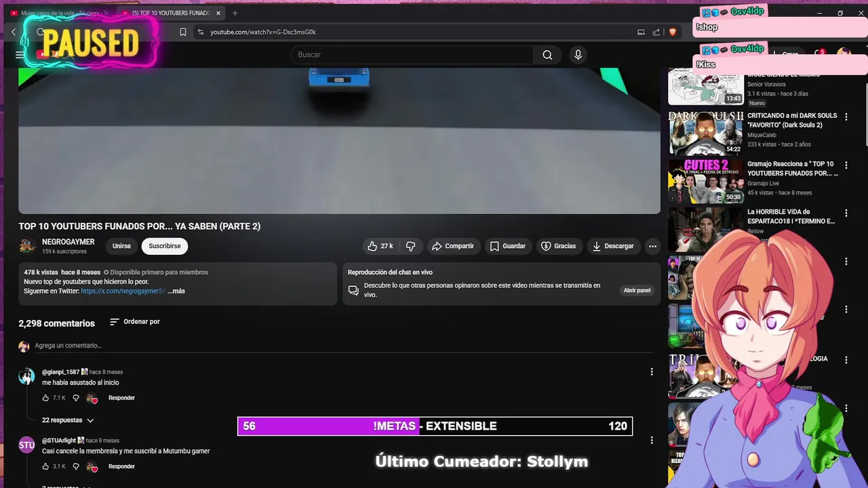Open the Gramajo Reacciona 50:30 thumbnail

tap(706, 182)
